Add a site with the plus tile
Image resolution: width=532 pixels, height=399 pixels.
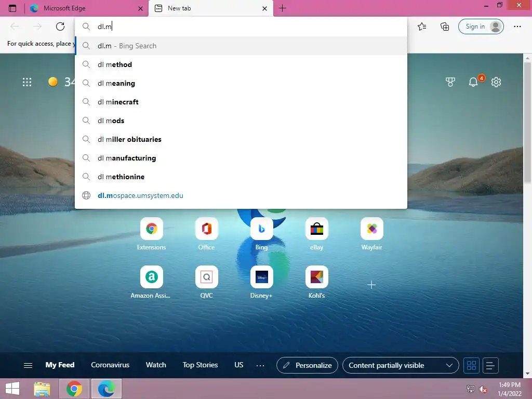point(371,285)
